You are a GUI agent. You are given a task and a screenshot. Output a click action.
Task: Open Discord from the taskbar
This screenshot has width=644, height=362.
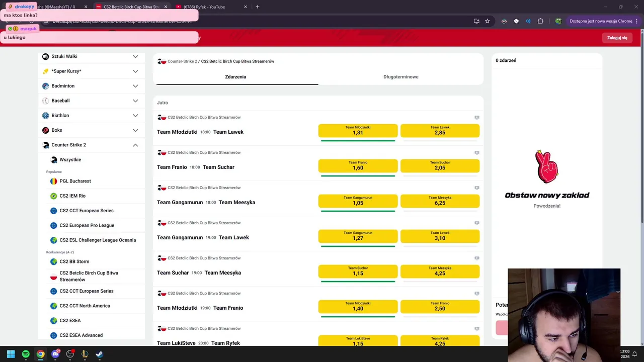(x=55, y=354)
